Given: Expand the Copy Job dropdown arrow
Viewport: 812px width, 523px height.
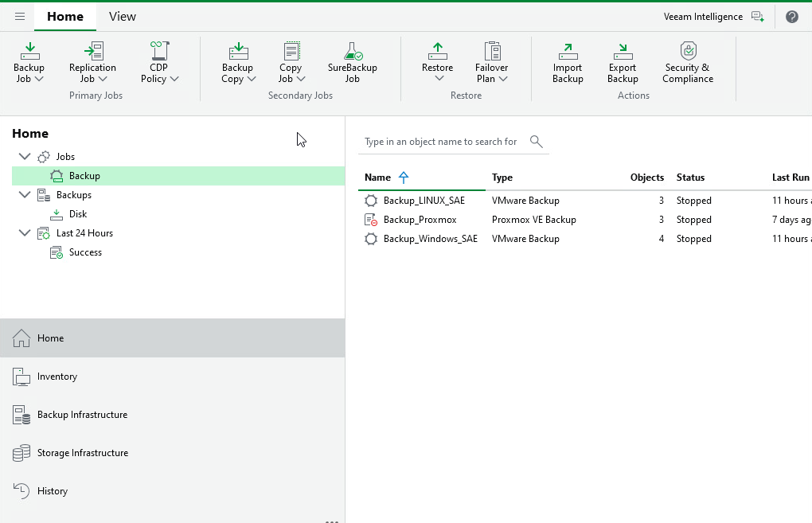Looking at the screenshot, I should (x=301, y=79).
